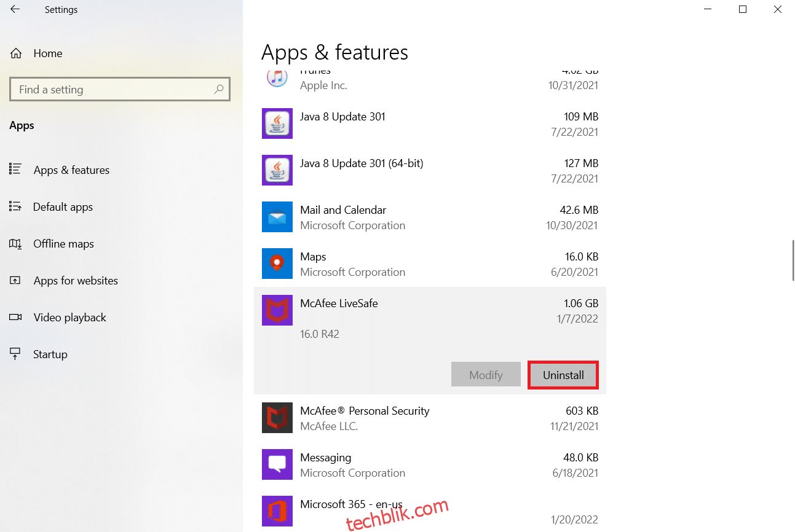
Task: Click the 1/20/2022 install date
Action: click(574, 520)
